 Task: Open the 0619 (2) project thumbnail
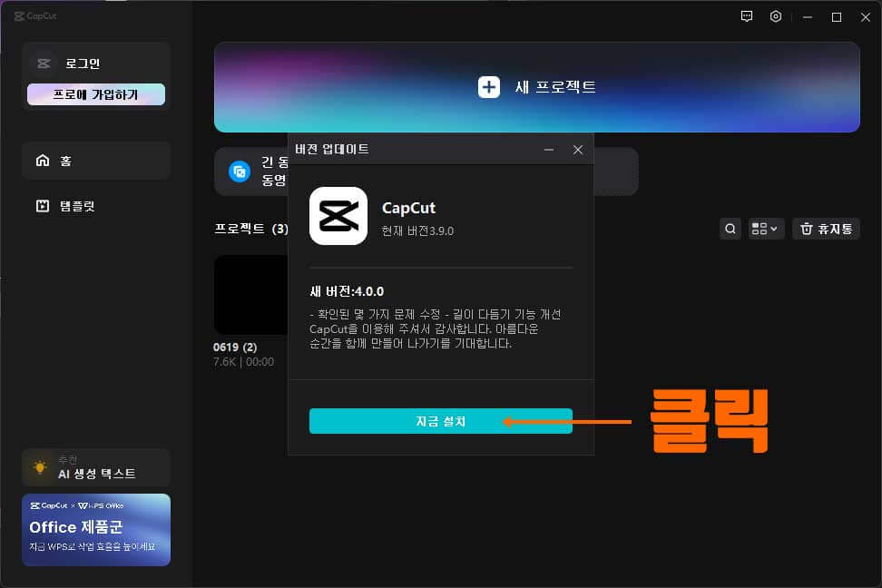point(251,295)
